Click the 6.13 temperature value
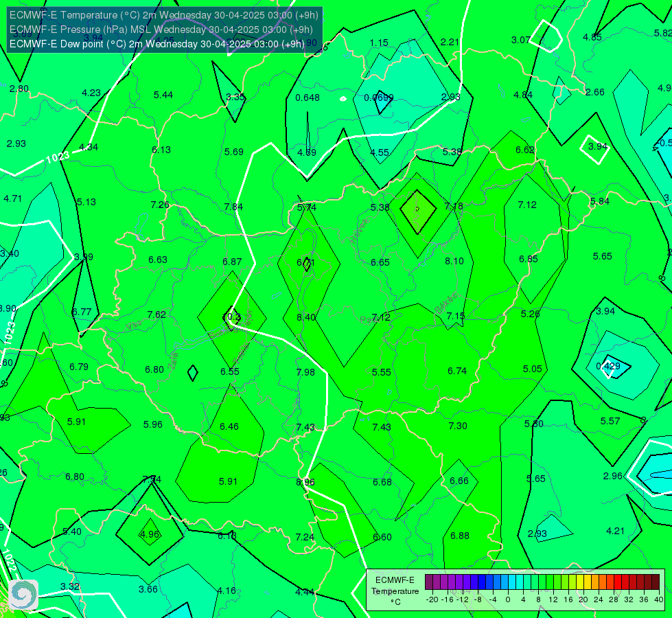The image size is (672, 618). tap(161, 150)
